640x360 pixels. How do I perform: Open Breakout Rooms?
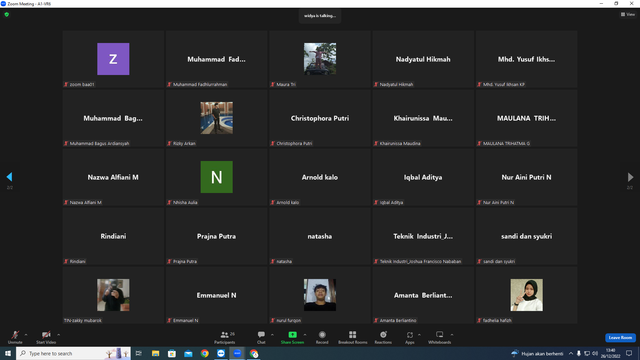[x=353, y=337]
